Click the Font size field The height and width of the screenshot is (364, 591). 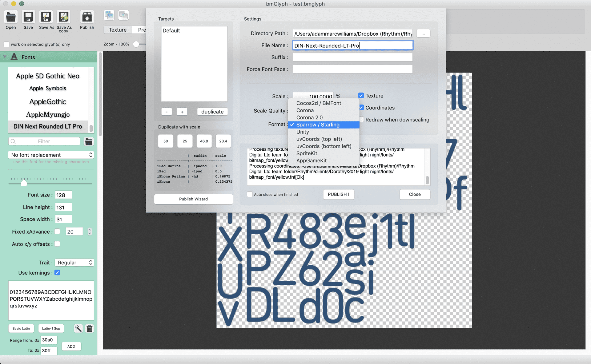click(63, 195)
